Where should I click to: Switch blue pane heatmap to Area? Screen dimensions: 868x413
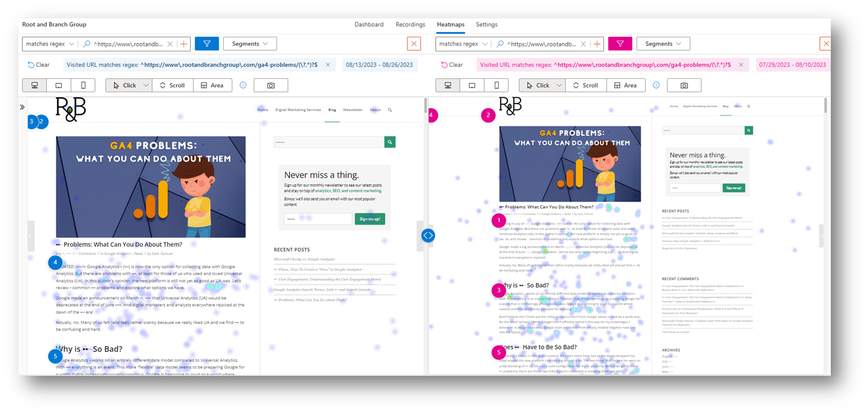point(212,85)
